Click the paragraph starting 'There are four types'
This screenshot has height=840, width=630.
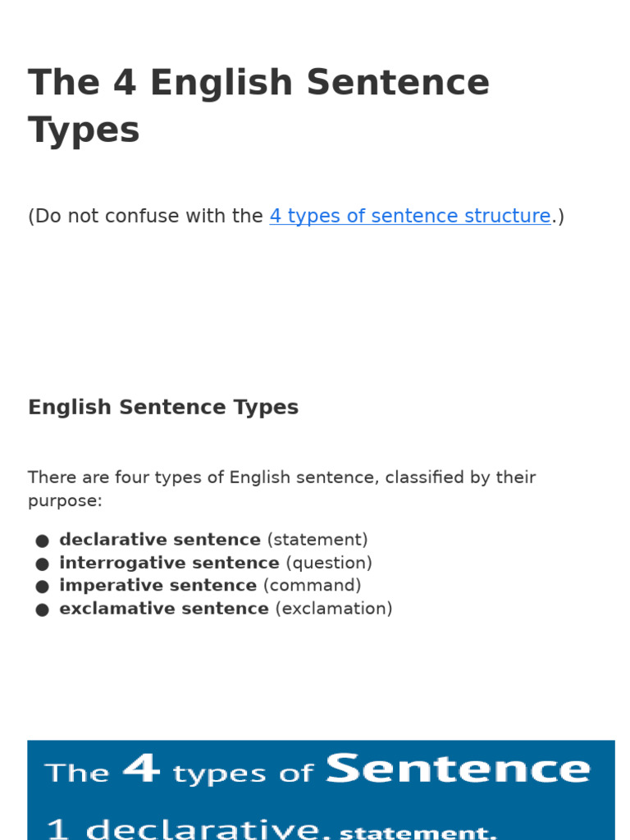click(281, 489)
